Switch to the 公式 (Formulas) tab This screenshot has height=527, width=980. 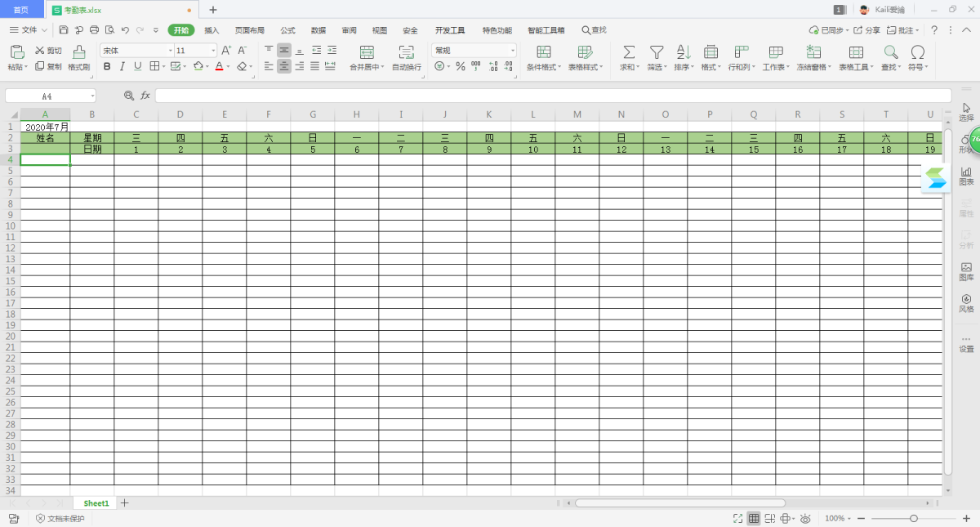pyautogui.click(x=287, y=30)
